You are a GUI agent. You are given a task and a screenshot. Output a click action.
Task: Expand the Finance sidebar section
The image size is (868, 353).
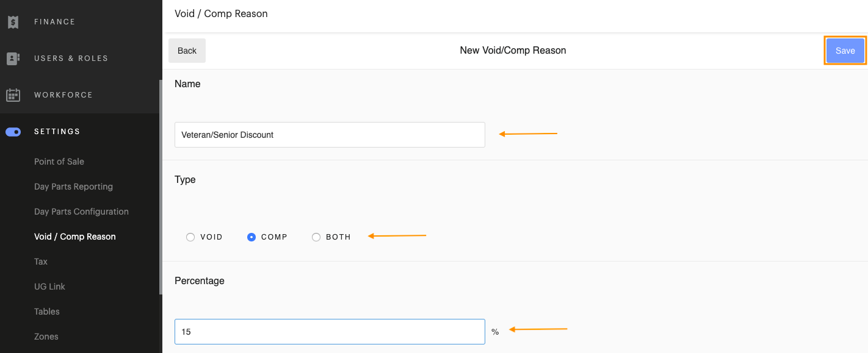point(55,22)
